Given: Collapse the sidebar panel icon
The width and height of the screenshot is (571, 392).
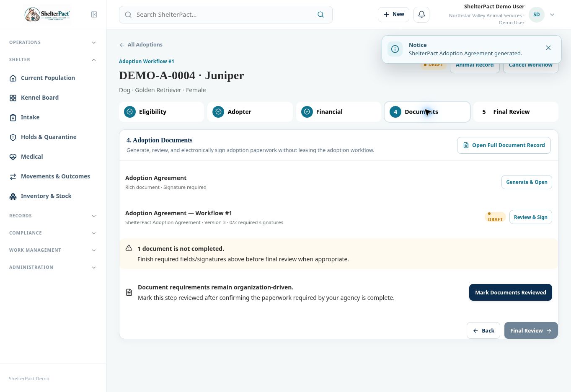Looking at the screenshot, I should pos(94,15).
